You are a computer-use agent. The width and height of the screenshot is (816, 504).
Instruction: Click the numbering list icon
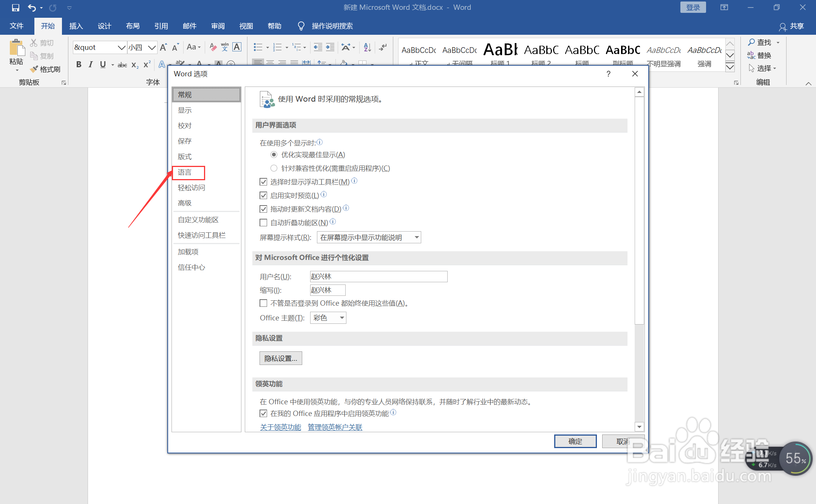coord(278,47)
